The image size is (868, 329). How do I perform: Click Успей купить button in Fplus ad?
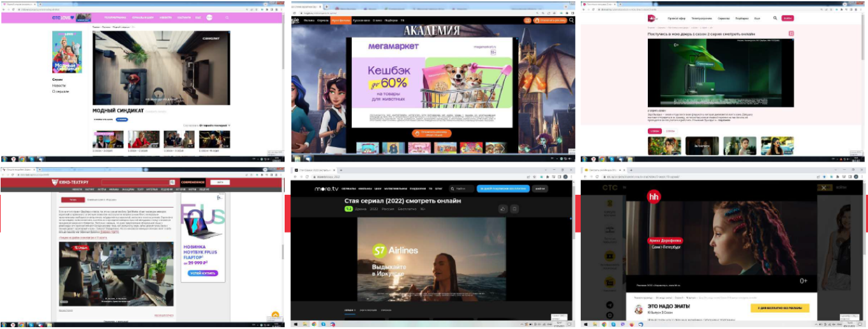point(202,273)
